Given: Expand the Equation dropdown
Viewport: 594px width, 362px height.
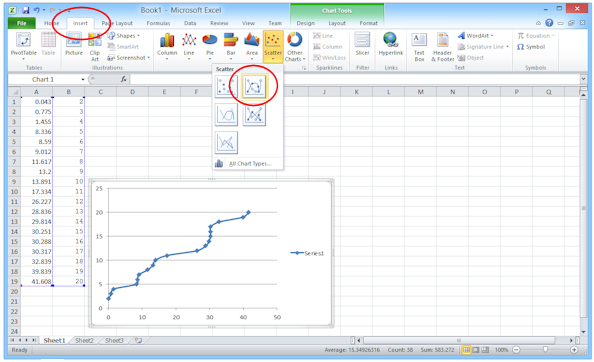Looking at the screenshot, I should pos(553,36).
